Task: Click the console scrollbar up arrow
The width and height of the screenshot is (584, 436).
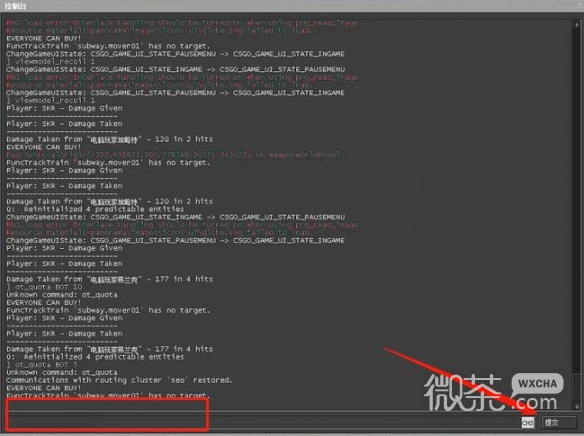Action: pyautogui.click(x=576, y=25)
